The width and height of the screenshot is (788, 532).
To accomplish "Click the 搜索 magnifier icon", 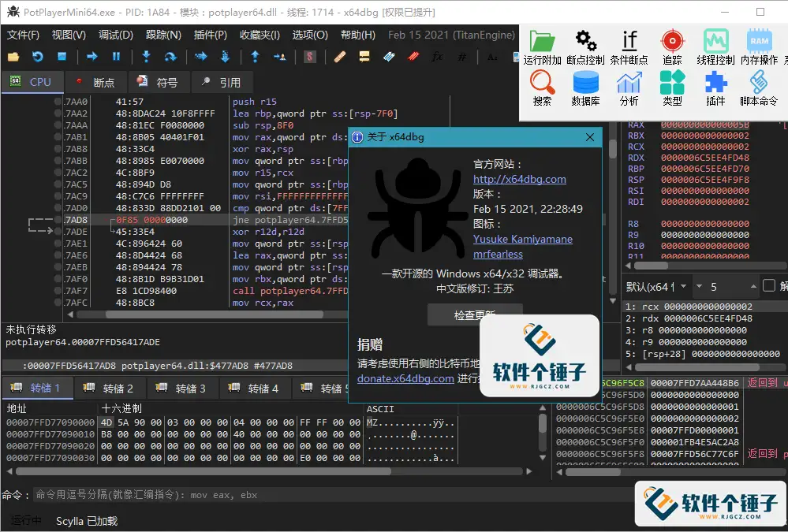I will (x=542, y=83).
